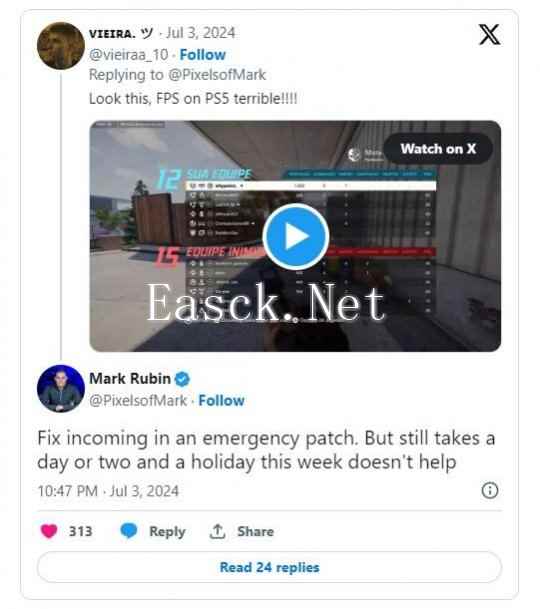Click Mark Rubin's verified badge
The image size is (540, 609).
click(182, 379)
